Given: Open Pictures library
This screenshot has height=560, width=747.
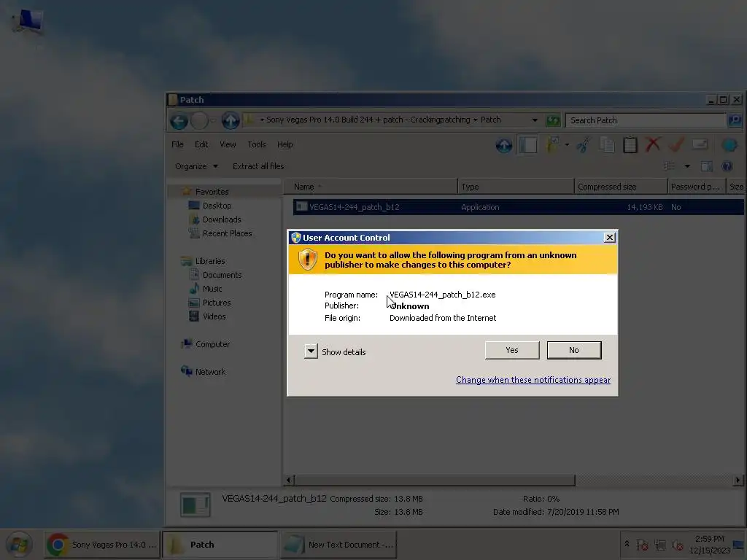Looking at the screenshot, I should click(216, 303).
